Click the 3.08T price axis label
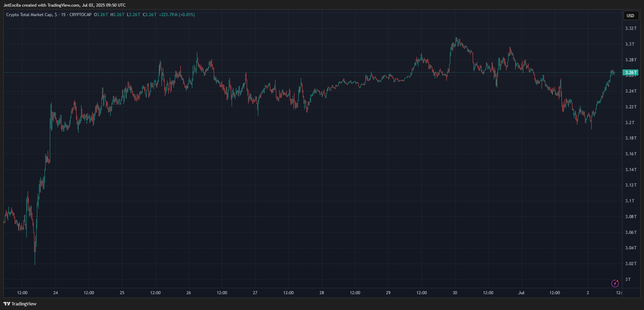This screenshot has width=644, height=310. click(x=631, y=217)
